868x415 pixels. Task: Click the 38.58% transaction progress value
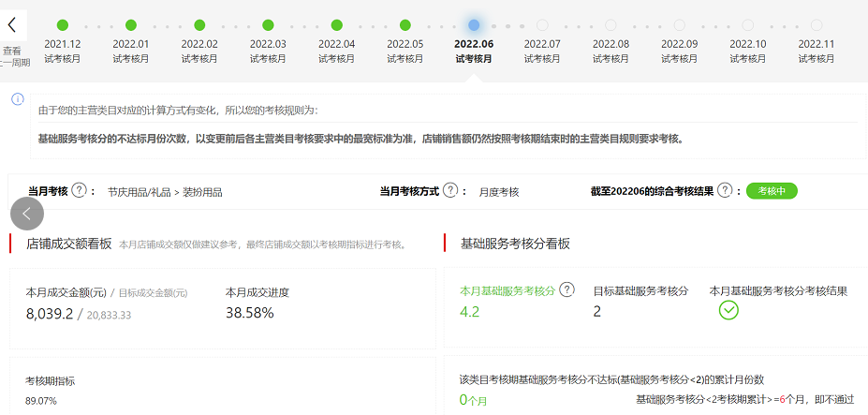pyautogui.click(x=250, y=313)
